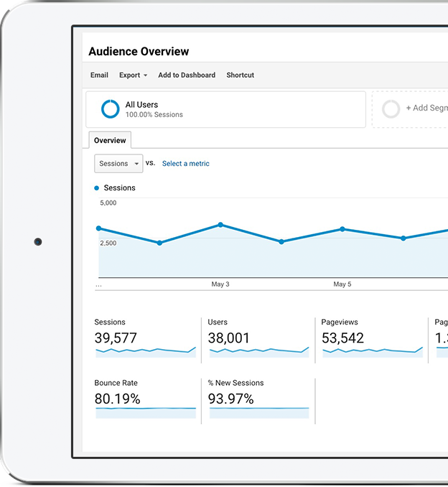
Task: Click the Sessions sparkline chart
Action: click(146, 352)
